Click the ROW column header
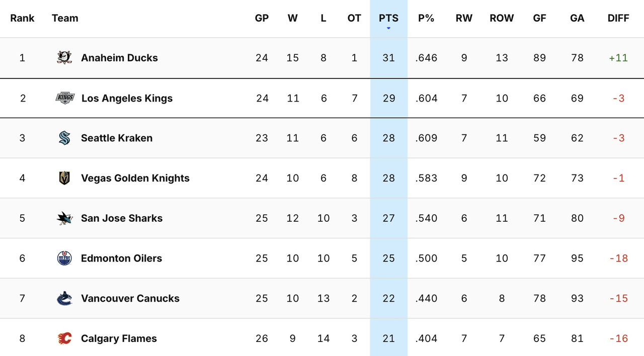644x356 pixels. 502,18
